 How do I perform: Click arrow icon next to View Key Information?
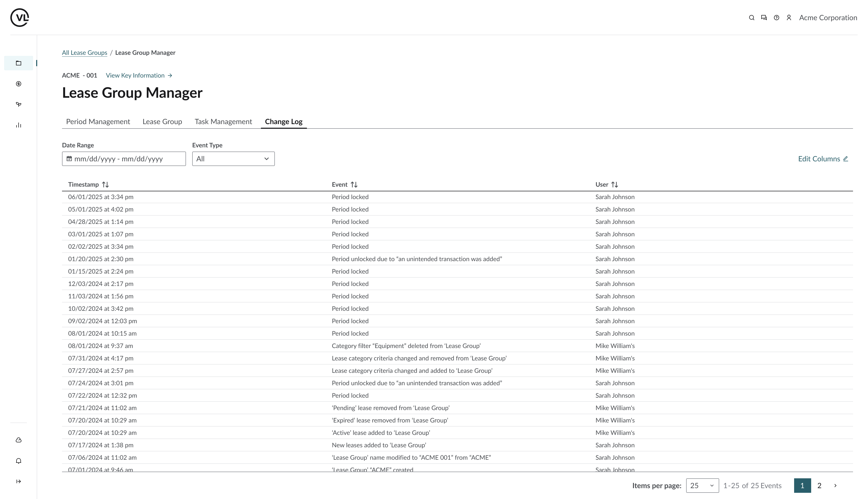coord(170,75)
